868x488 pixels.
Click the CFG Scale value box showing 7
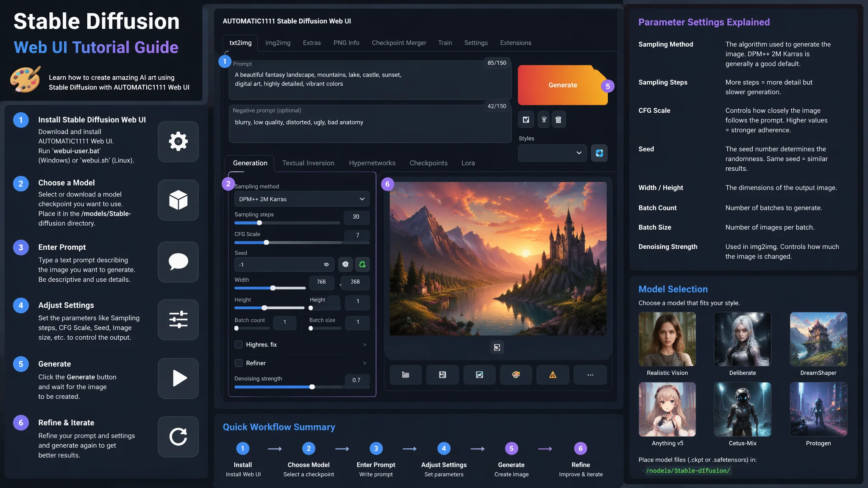coord(357,235)
